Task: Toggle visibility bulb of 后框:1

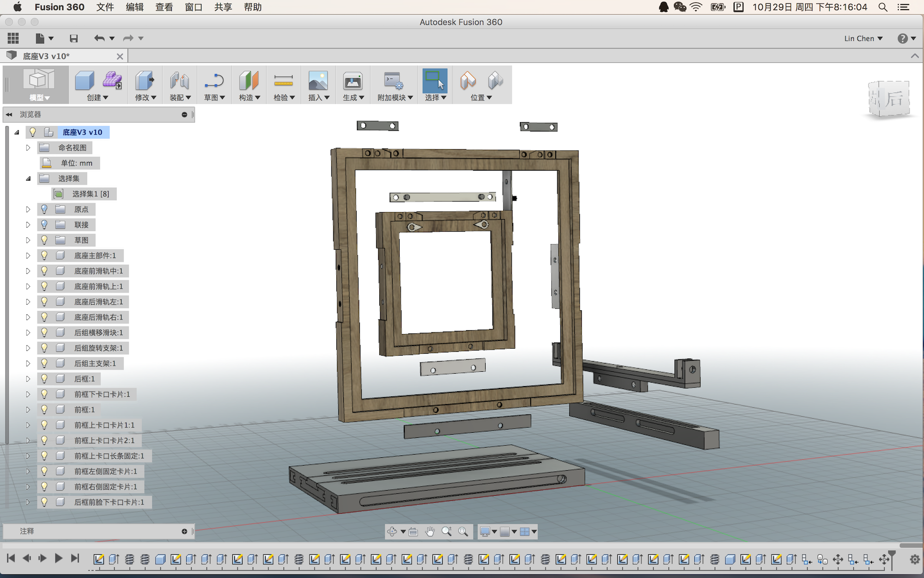Action: coord(44,379)
